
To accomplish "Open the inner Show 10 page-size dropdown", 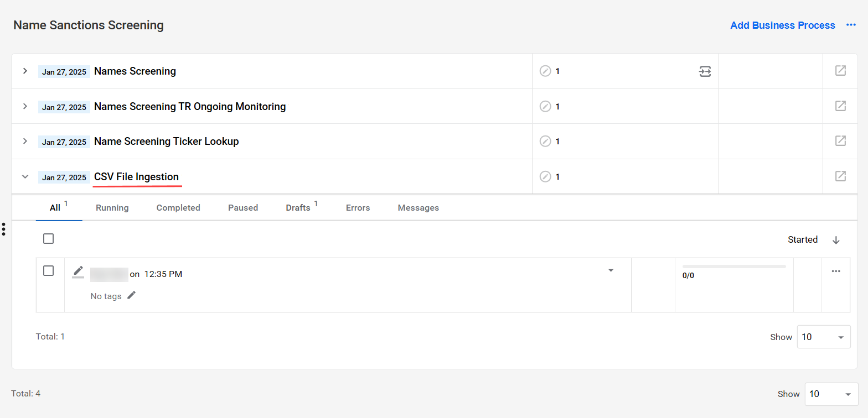I will [824, 337].
